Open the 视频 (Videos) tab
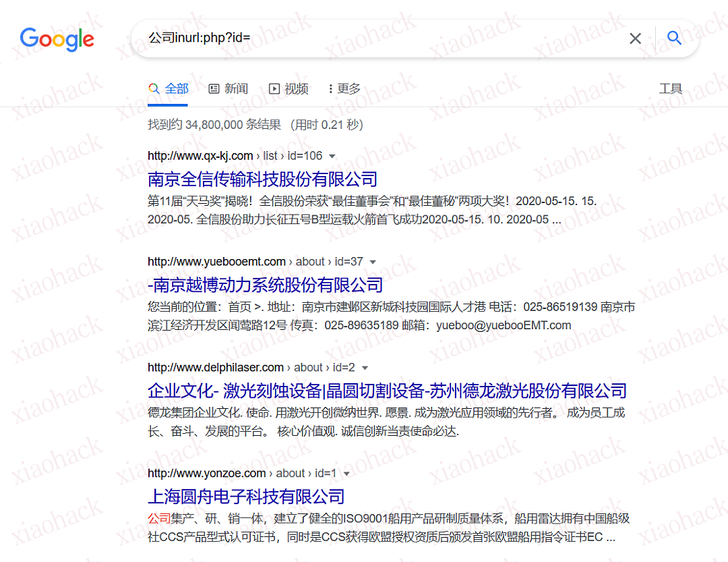Image resolution: width=728 pixels, height=562 pixels. click(x=289, y=89)
